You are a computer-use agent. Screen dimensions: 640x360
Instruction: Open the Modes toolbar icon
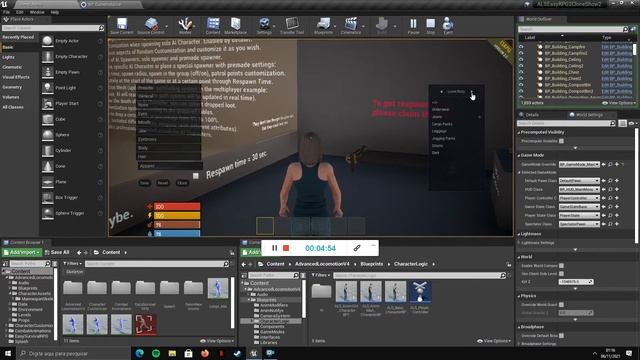pos(185,24)
